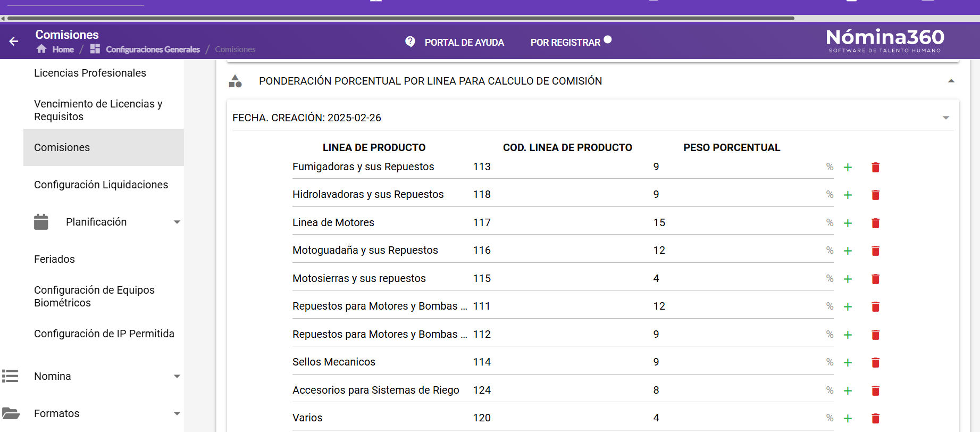Delete the Repuestos para Motores code 111 row

coord(875,306)
